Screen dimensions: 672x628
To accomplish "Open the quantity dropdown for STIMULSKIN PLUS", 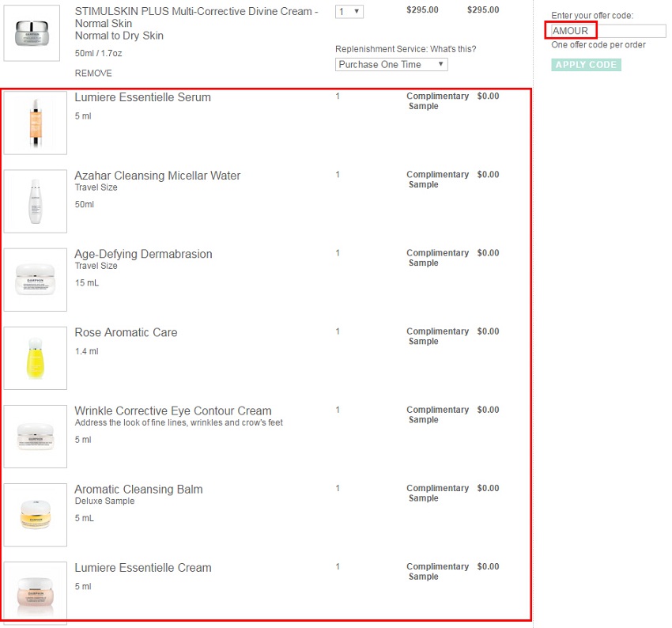I will 349,12.
